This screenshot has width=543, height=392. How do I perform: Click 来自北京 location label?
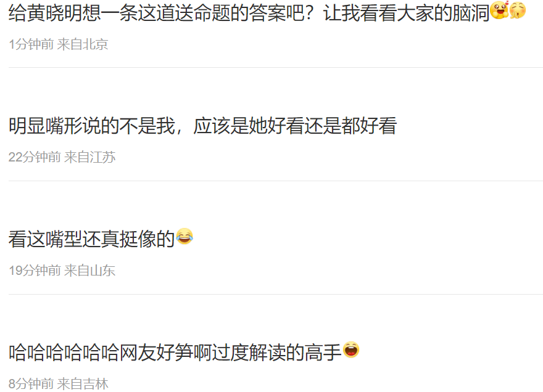click(83, 44)
